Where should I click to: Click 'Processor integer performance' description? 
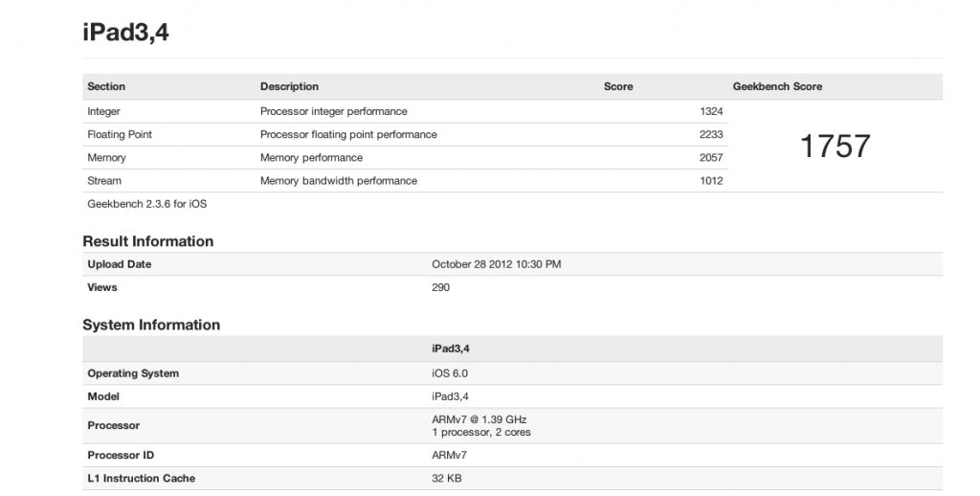coord(334,111)
